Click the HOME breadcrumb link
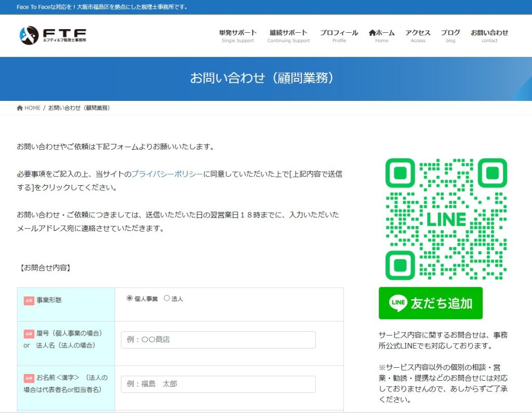Viewport: 532px width, 413px height. 32,108
